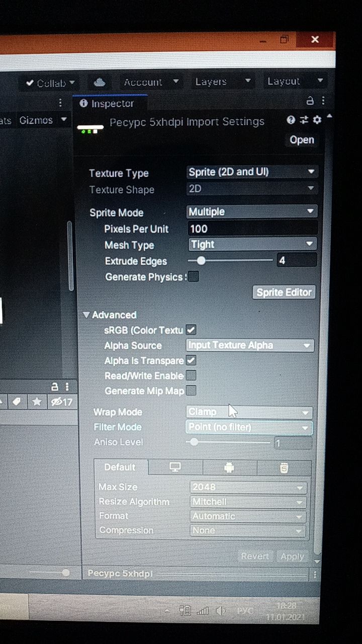Open Alpha Source dropdown
This screenshot has width=362, height=644.
pyautogui.click(x=250, y=345)
